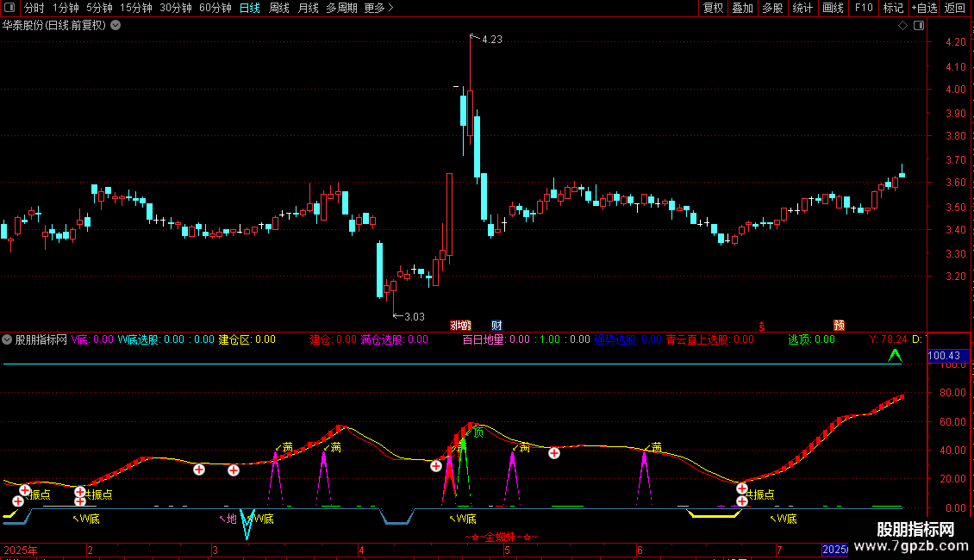Click the 返回 back button
974x560 pixels.
pyautogui.click(x=955, y=8)
